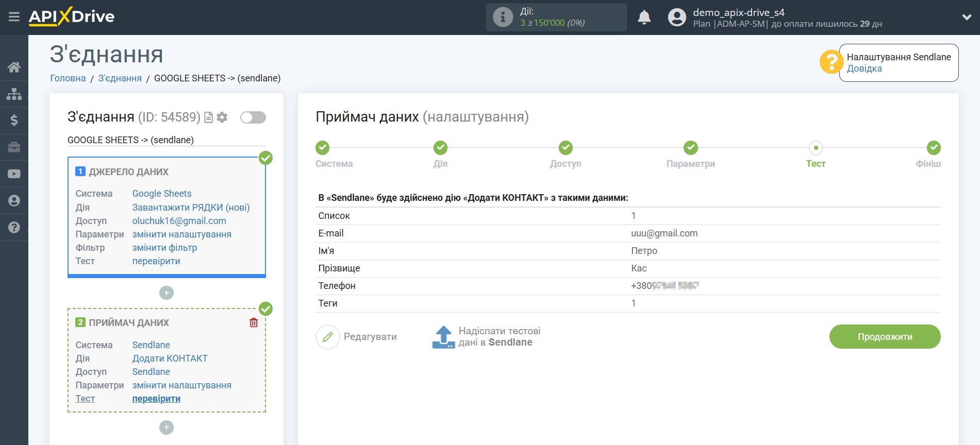Go to Тест wizard step
This screenshot has width=980, height=445.
click(x=816, y=148)
